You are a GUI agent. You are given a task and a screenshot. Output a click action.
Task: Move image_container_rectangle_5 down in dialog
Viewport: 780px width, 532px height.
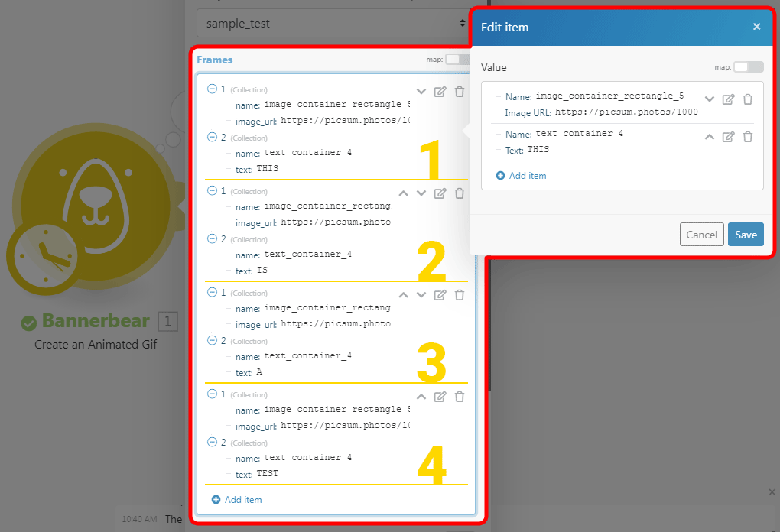click(x=709, y=99)
